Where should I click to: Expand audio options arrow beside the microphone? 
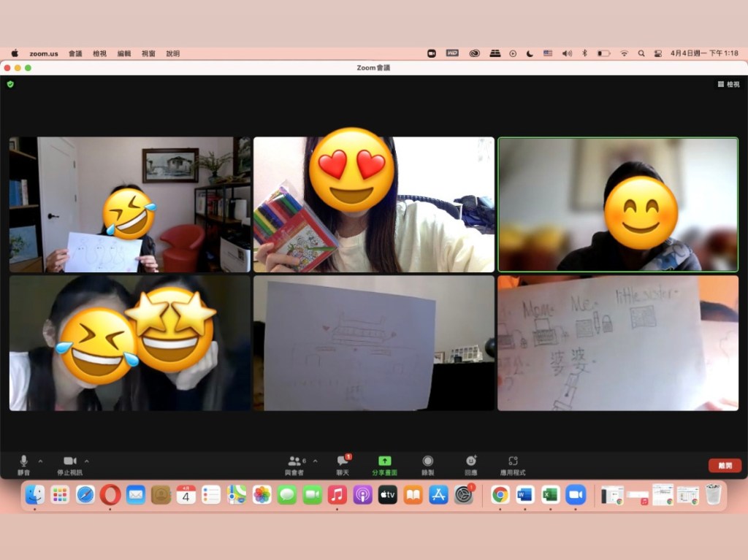pyautogui.click(x=40, y=461)
